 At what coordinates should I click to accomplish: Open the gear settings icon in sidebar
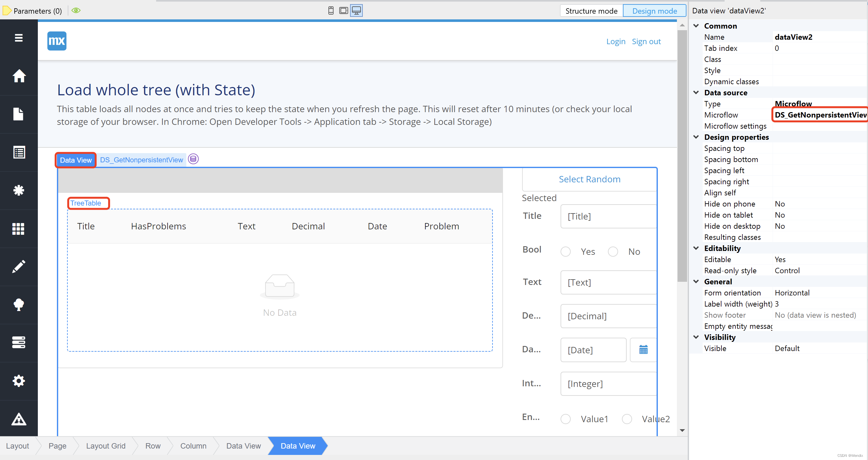click(x=19, y=381)
